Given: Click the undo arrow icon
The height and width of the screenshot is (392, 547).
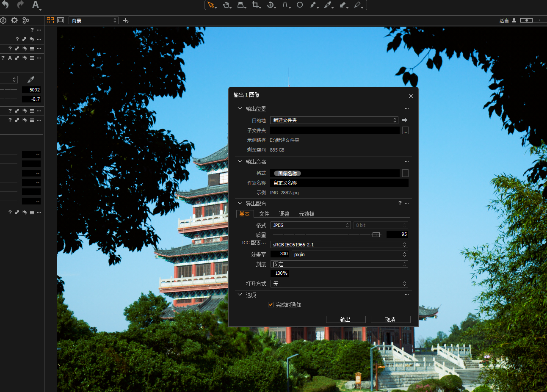Looking at the screenshot, I should [5, 5].
